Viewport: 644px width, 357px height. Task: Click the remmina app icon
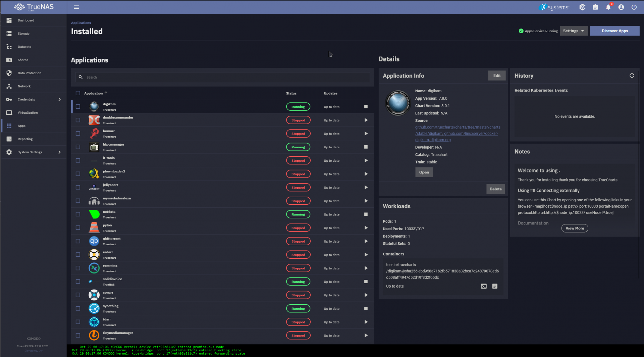(x=94, y=268)
